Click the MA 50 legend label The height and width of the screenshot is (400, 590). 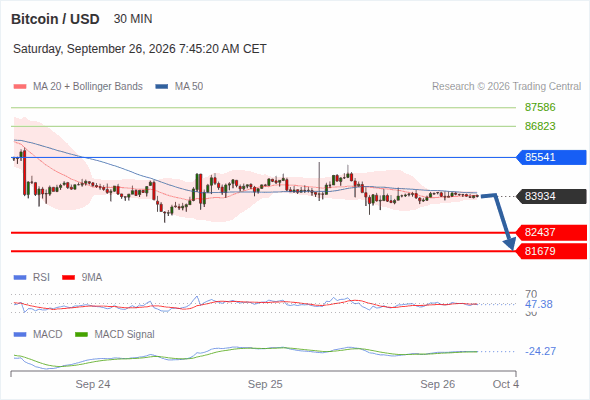(189, 87)
